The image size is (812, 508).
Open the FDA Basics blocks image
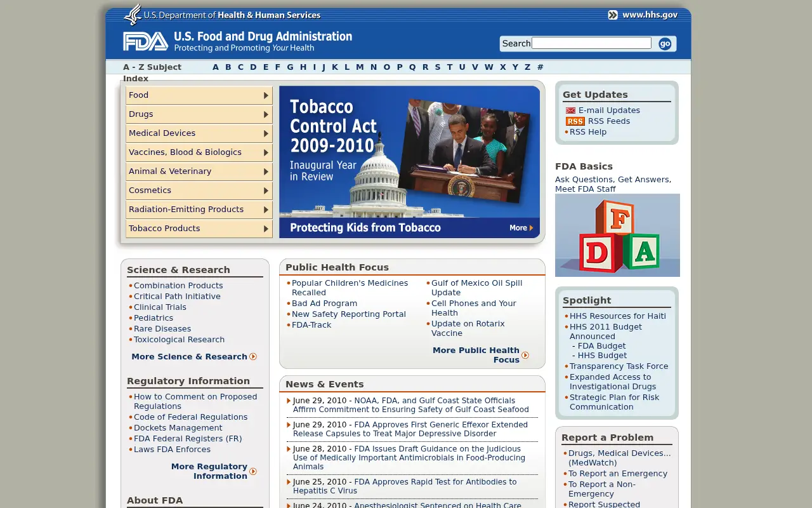617,235
